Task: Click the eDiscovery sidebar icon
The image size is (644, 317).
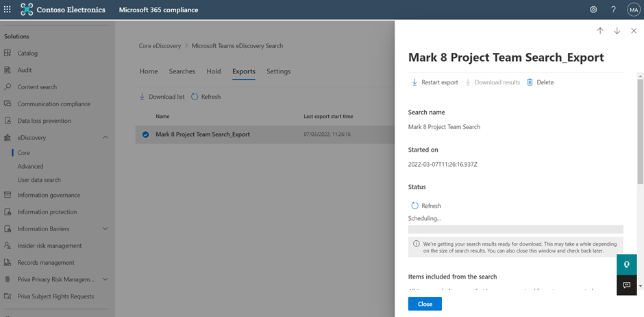Action: tap(8, 138)
